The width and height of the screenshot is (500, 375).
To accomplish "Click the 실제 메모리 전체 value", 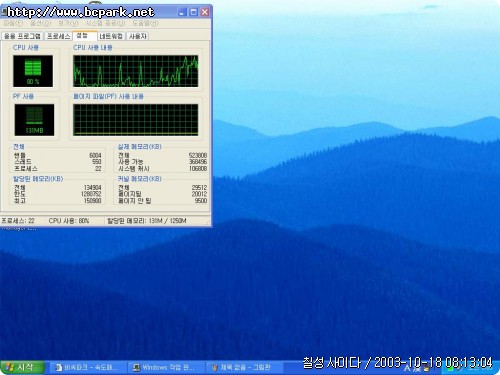I will pyautogui.click(x=198, y=155).
